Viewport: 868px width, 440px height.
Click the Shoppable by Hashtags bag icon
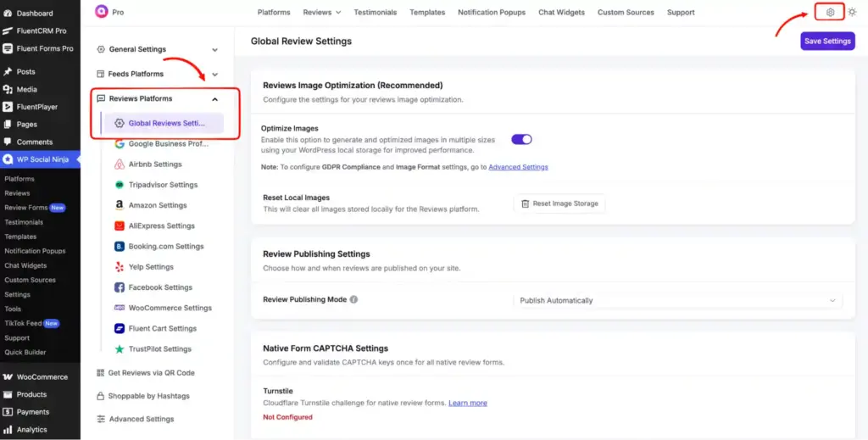coord(100,396)
